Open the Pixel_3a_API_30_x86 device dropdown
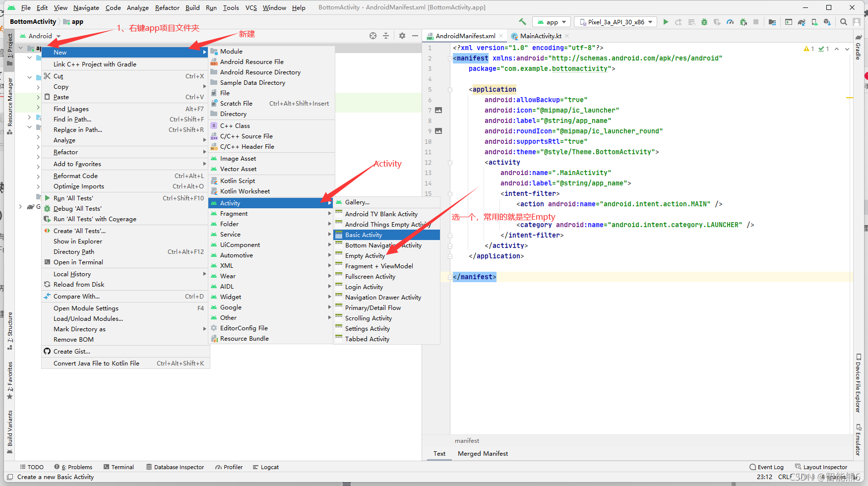868x486 pixels. click(x=616, y=22)
